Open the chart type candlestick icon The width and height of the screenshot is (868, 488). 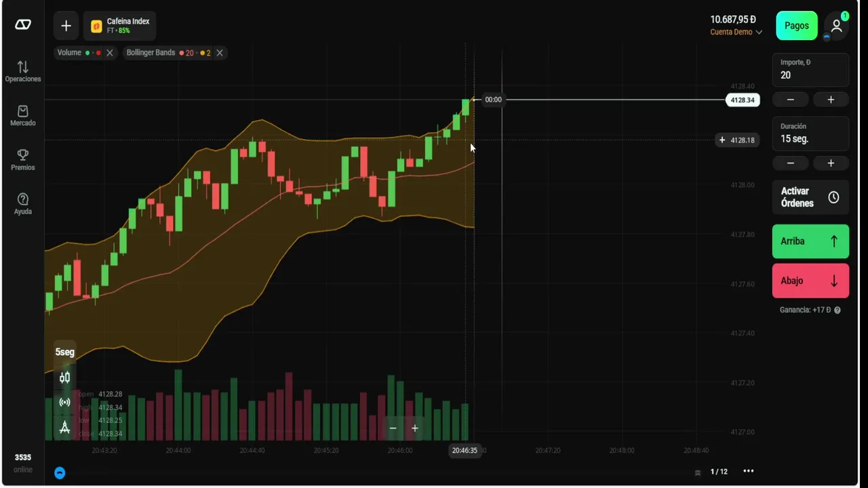point(65,378)
